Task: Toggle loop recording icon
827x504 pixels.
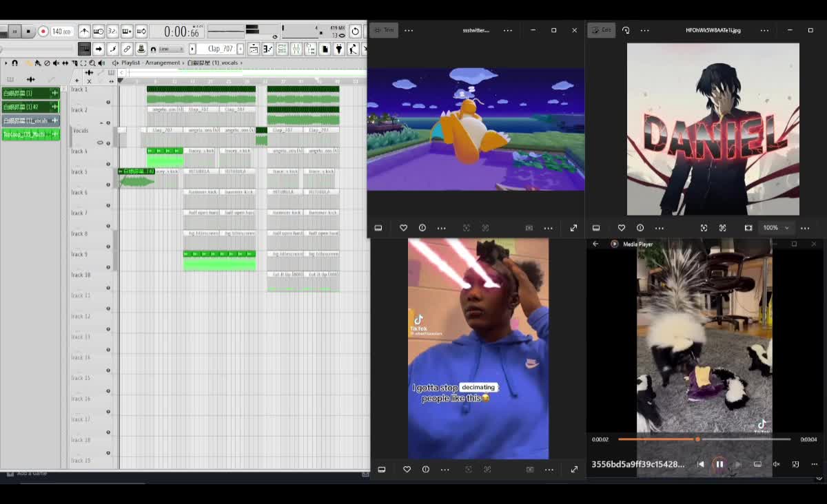Action: 141,32
